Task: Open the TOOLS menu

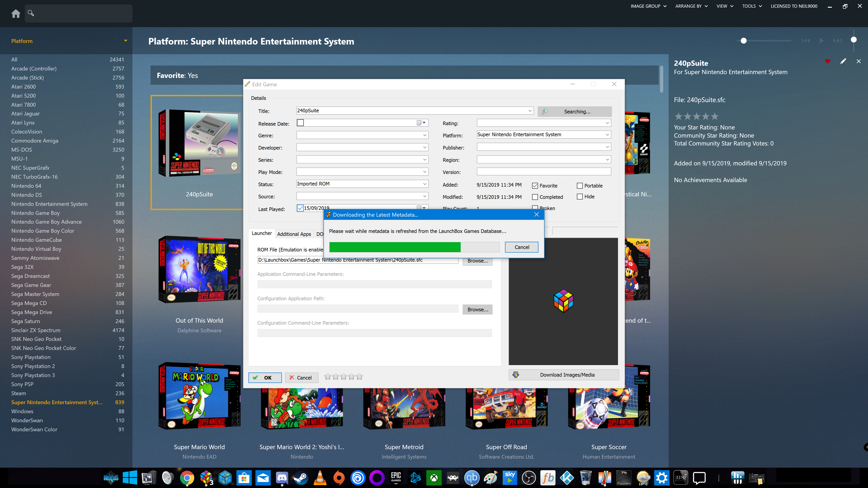Action: tap(752, 6)
